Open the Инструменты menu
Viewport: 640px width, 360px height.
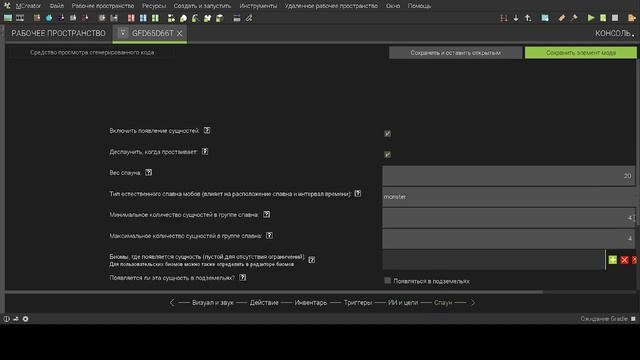pyautogui.click(x=258, y=6)
